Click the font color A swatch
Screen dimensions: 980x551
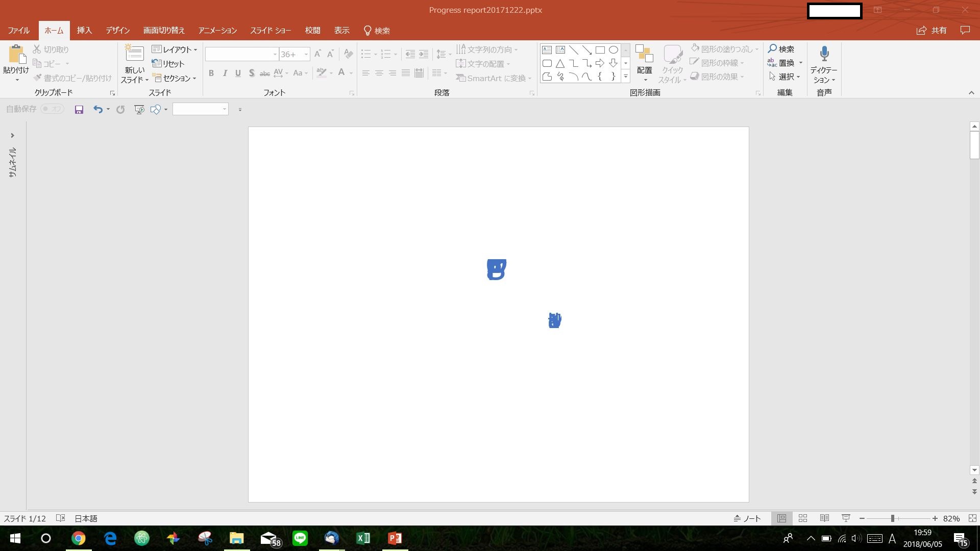[341, 73]
